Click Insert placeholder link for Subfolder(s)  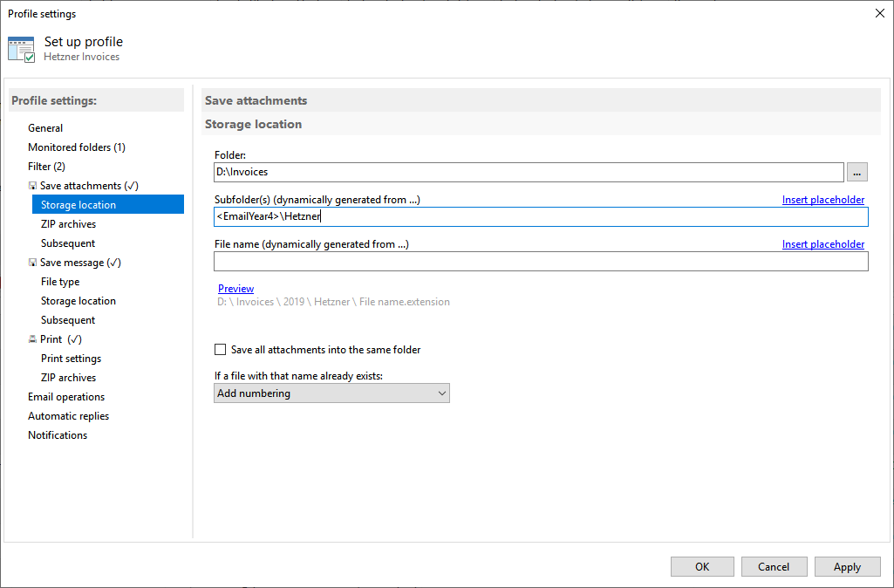(x=822, y=200)
